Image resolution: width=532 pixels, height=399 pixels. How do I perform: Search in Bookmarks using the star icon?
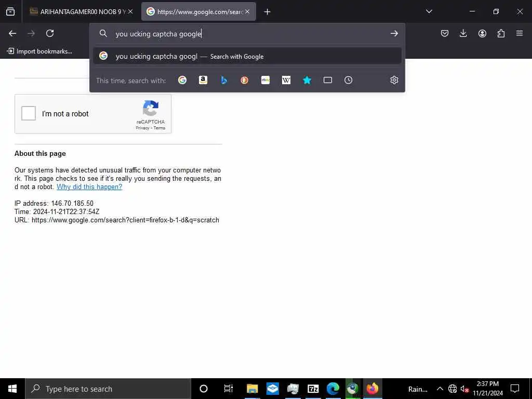tap(307, 80)
